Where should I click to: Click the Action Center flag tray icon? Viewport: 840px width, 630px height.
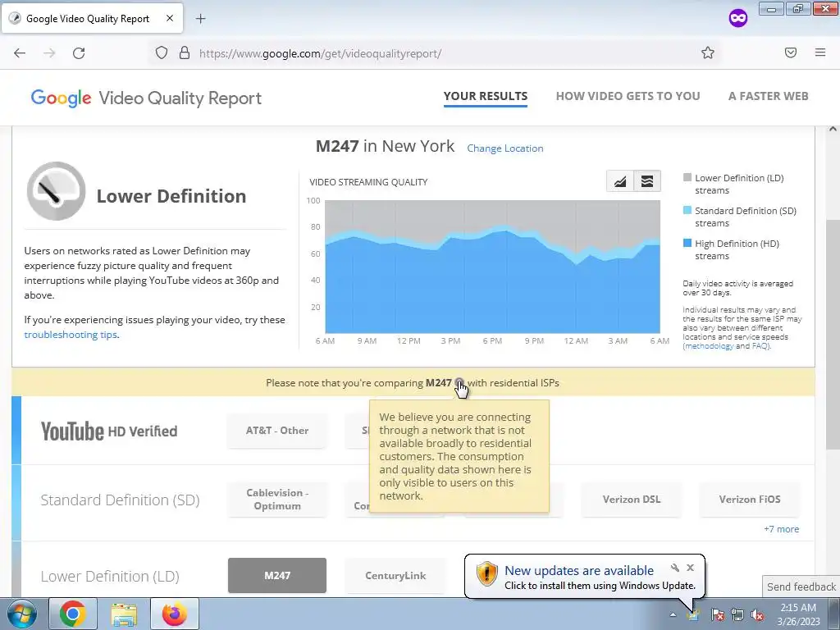[718, 615]
